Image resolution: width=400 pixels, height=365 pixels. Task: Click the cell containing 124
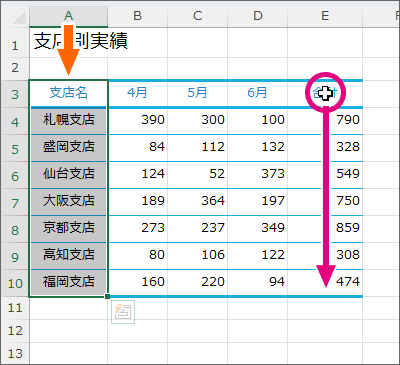click(138, 175)
